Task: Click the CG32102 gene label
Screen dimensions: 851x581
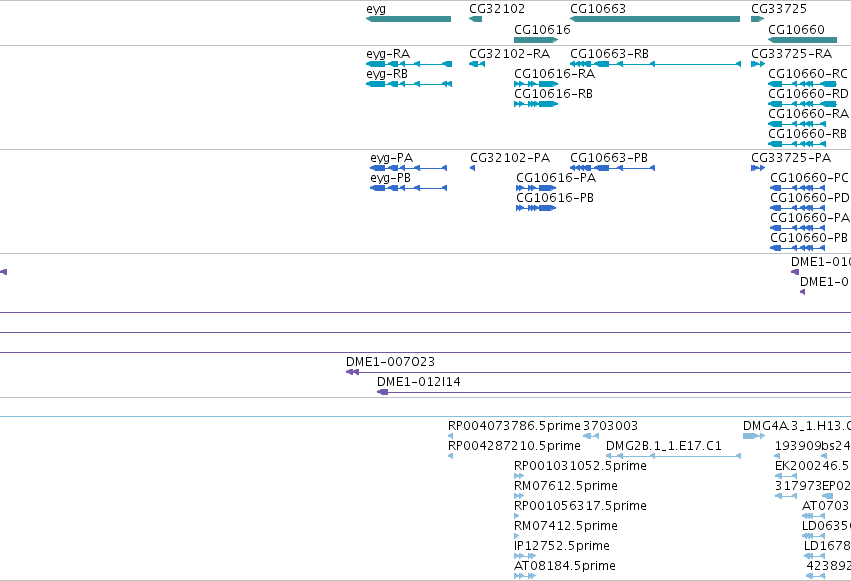Action: coord(497,9)
